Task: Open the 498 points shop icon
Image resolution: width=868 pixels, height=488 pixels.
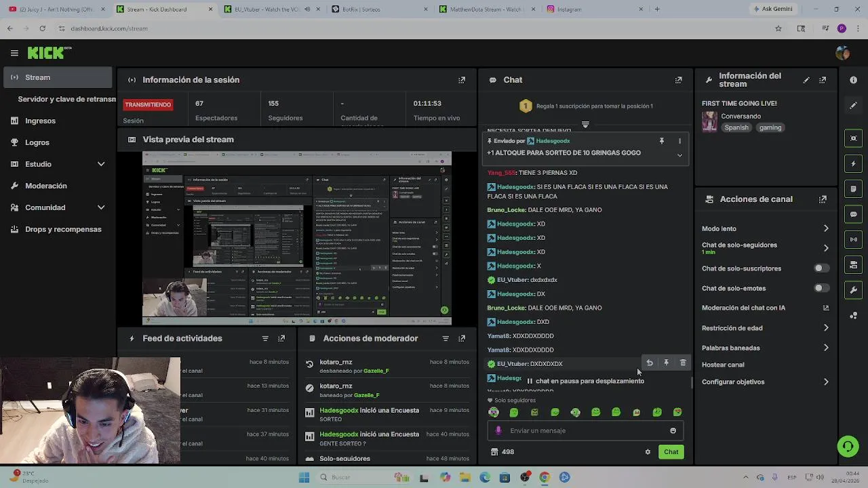Action: pos(494,452)
